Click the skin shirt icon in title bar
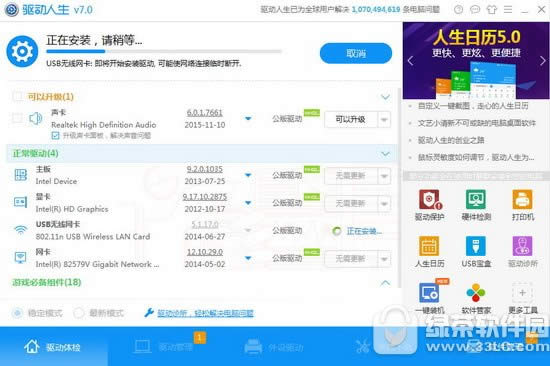The image size is (550, 366). pos(491,9)
